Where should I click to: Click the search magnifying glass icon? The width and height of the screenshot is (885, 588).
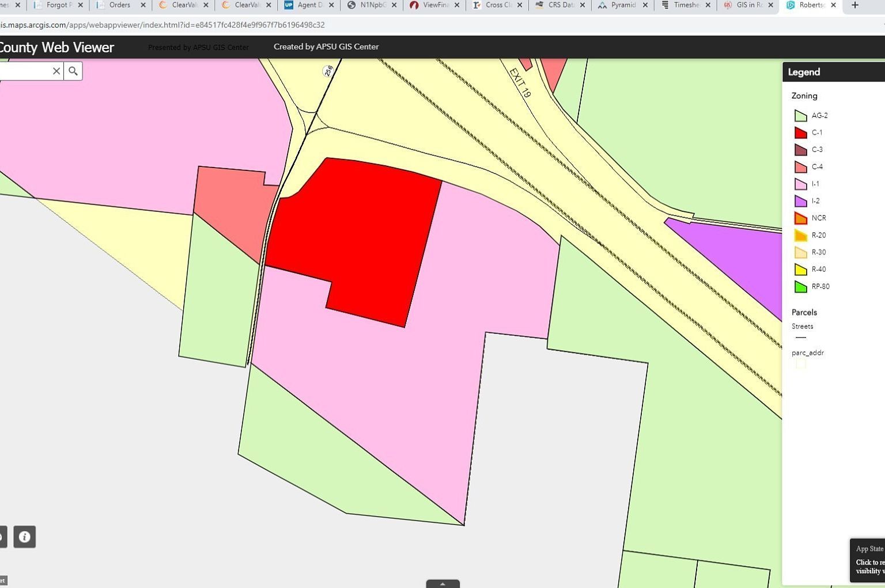pos(73,70)
